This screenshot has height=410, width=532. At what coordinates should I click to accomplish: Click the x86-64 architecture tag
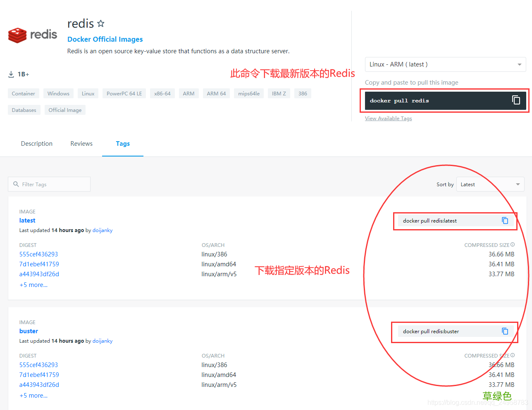162,93
